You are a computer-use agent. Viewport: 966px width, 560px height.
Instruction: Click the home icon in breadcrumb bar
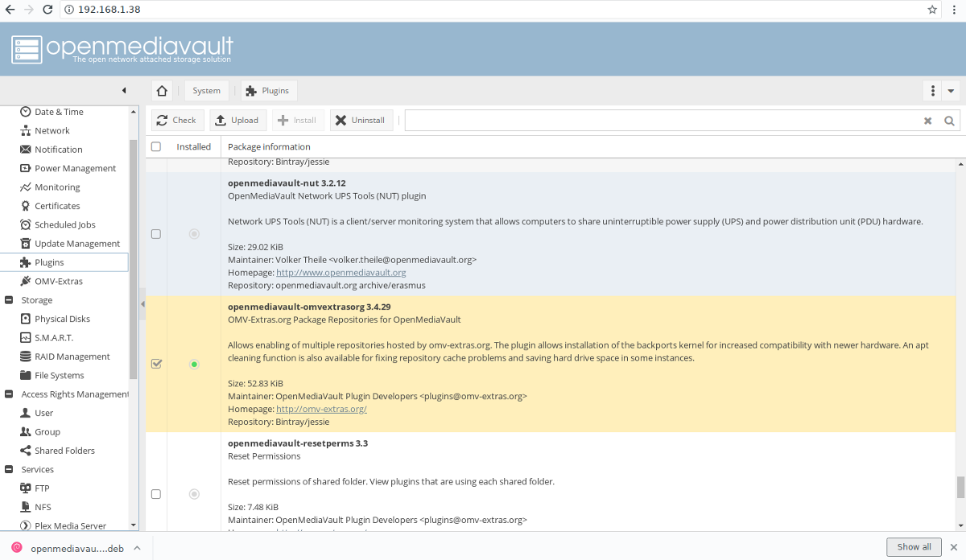162,90
